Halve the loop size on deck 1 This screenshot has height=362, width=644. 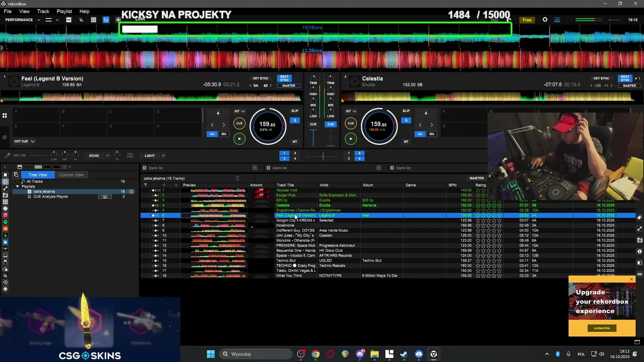click(x=212, y=125)
